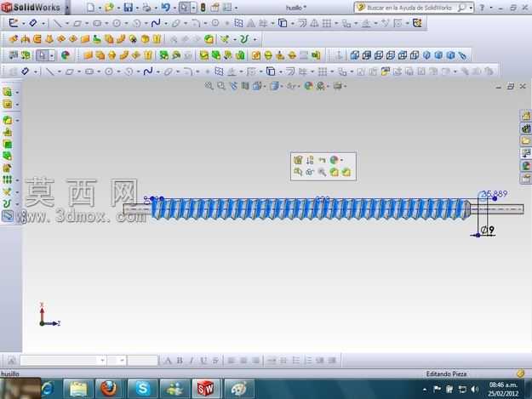Click the Zoom to Fit magnifier icon
The width and height of the screenshot is (532, 399).
pyautogui.click(x=209, y=86)
